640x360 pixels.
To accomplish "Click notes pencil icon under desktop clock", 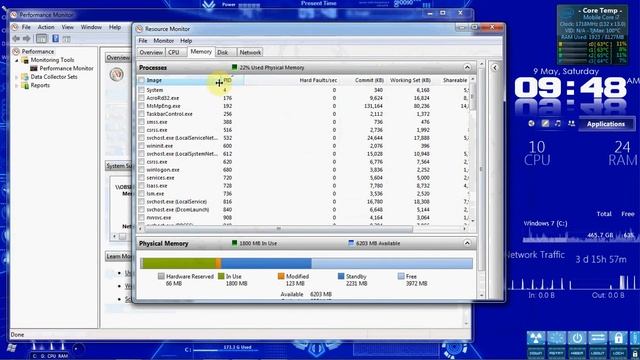I will point(545,123).
